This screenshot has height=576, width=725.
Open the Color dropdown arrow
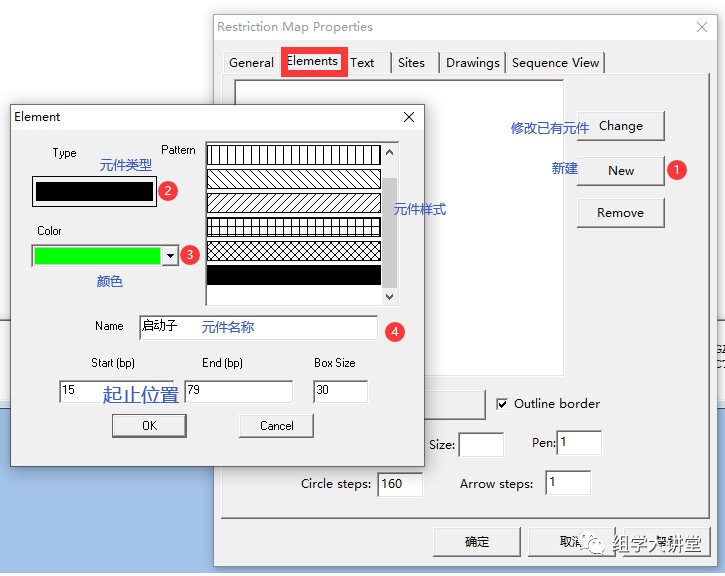click(170, 256)
